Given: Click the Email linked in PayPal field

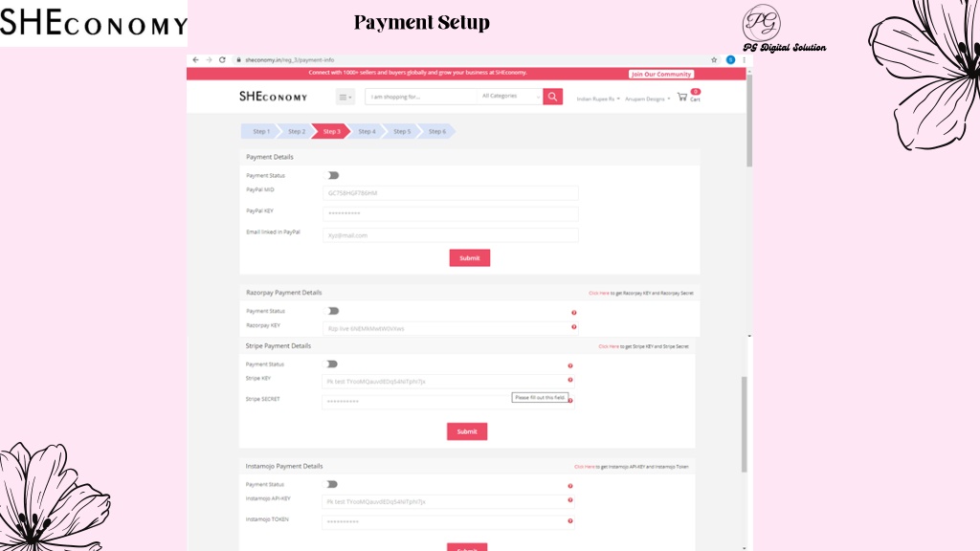Looking at the screenshot, I should 451,235.
